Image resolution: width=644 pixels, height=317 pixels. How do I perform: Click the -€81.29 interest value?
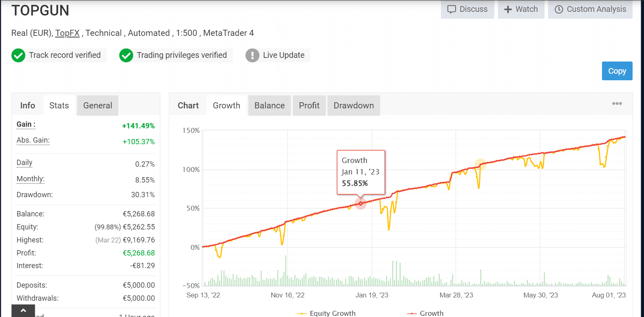(142, 266)
